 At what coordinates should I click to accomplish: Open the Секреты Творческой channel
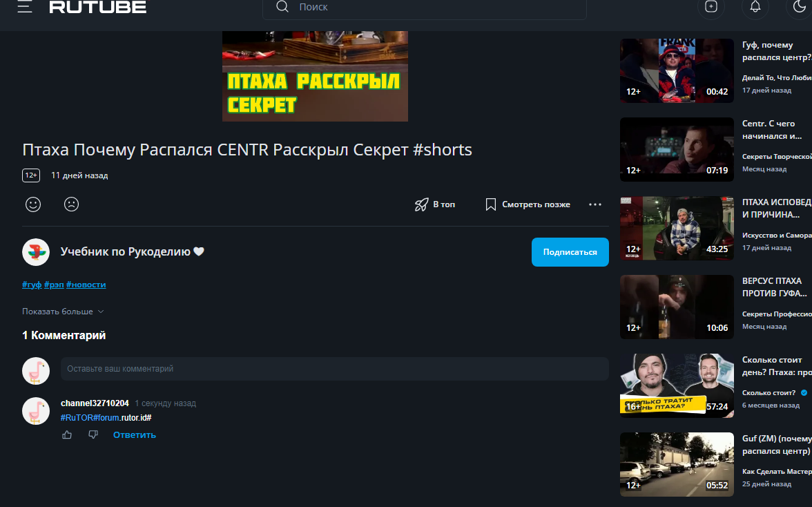(x=777, y=157)
